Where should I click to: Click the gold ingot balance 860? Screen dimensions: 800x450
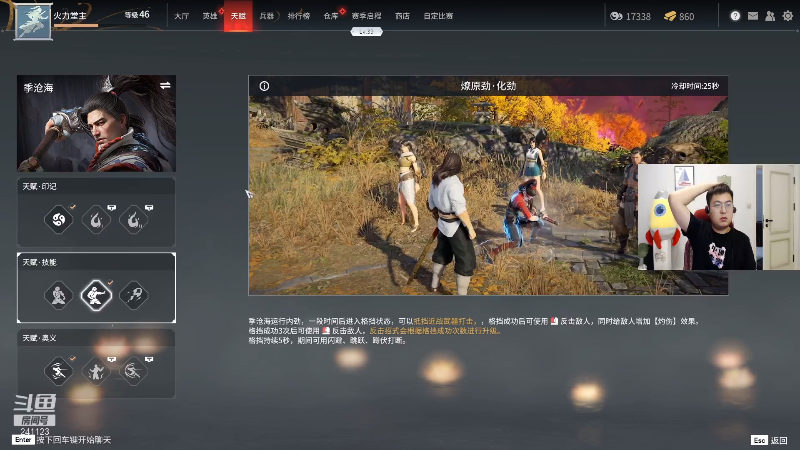tap(679, 16)
